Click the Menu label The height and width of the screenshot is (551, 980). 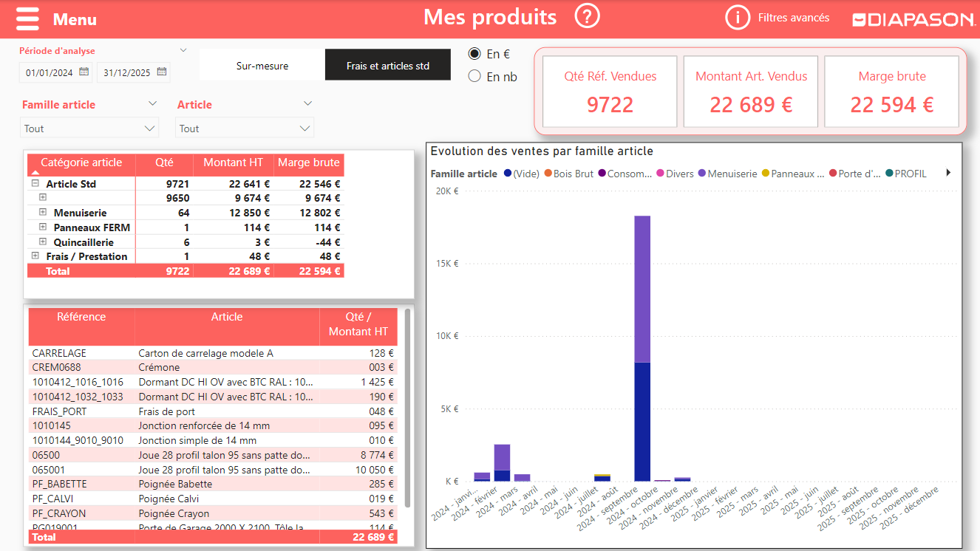click(75, 20)
